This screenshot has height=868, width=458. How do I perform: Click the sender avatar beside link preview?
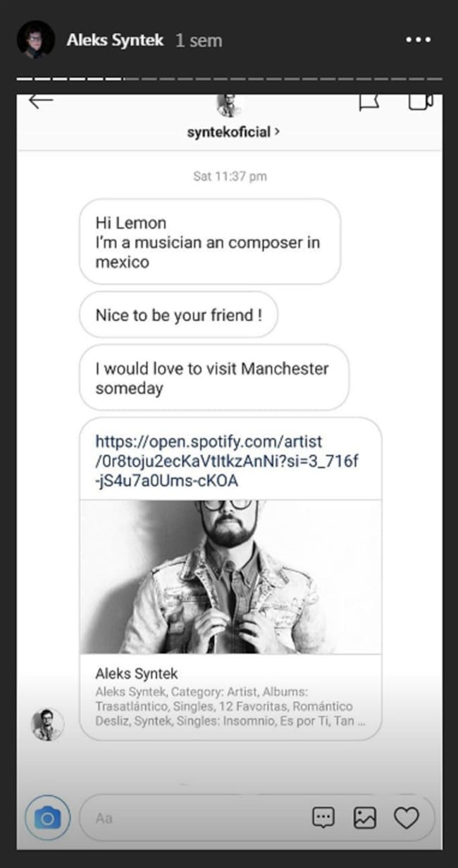(x=48, y=724)
